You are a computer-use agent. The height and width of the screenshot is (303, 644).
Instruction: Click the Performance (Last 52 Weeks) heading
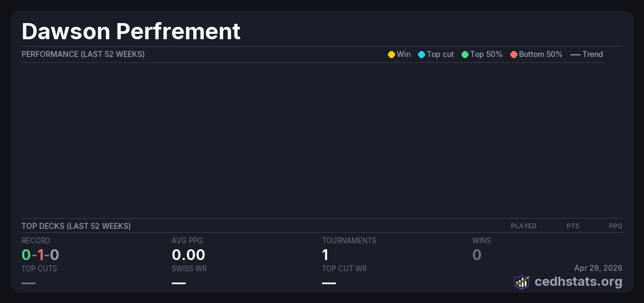83,54
